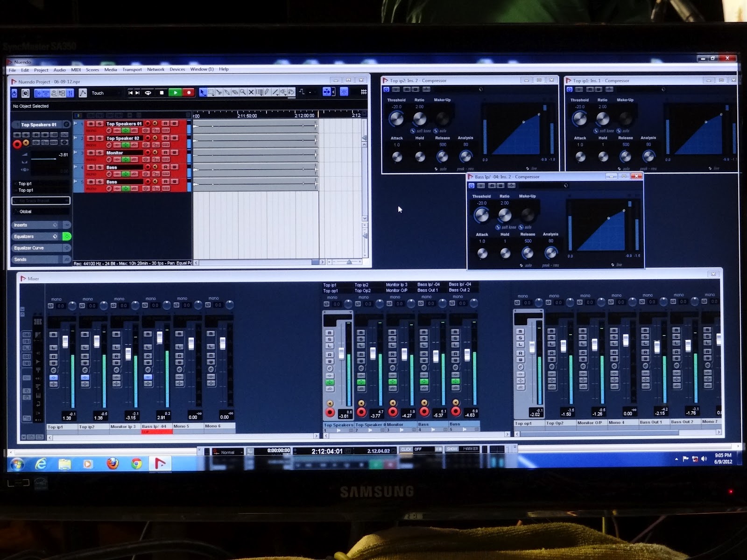
Task: Open preset menu in Bass Ip/-04 Compressor
Action: 566,185
